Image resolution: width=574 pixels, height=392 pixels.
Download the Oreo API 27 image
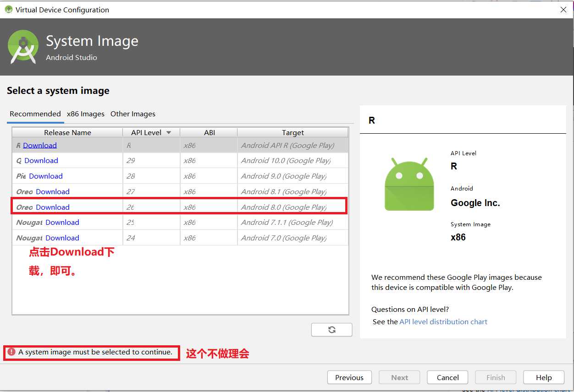53,191
